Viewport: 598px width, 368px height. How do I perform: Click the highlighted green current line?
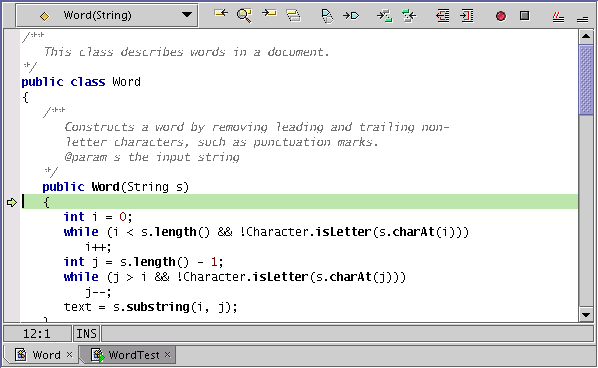point(300,202)
